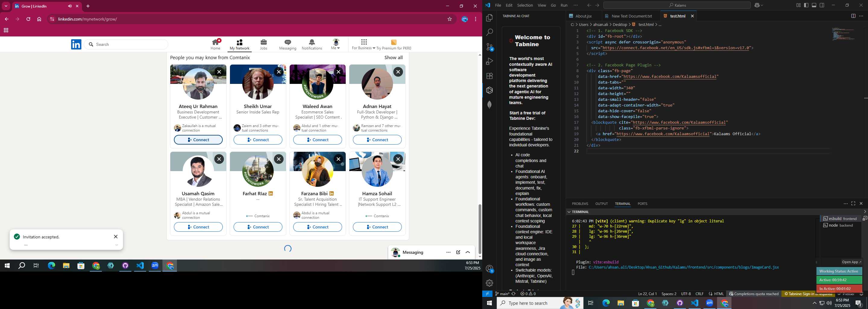Open Extensions icon in VS Code

tap(489, 76)
